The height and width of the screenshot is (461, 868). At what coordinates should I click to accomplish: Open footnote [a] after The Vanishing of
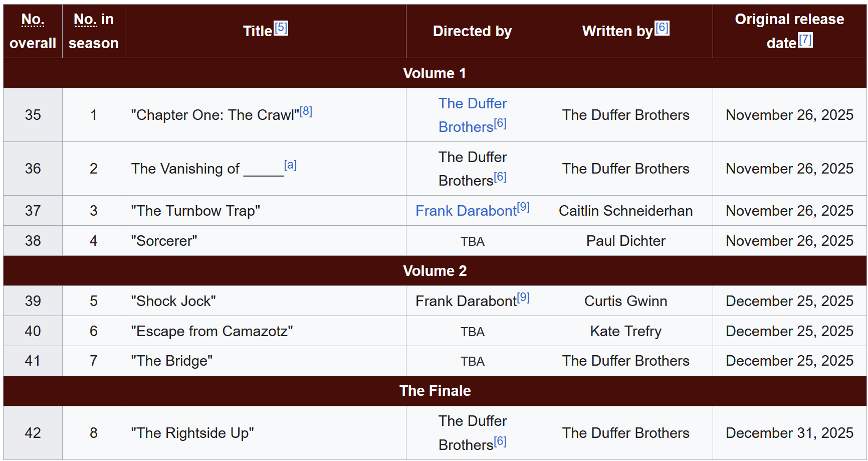[x=290, y=165]
